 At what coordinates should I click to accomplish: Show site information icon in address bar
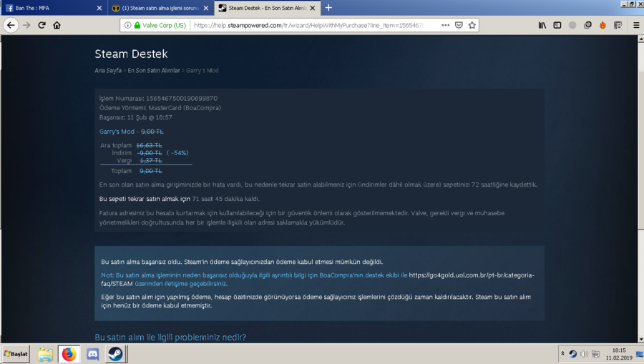click(128, 26)
